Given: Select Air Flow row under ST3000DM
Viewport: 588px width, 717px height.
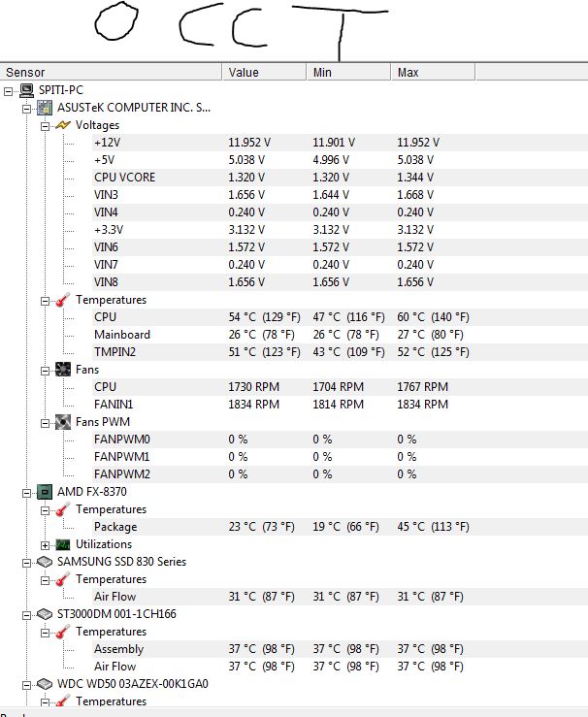Looking at the screenshot, I should click(x=340, y=667).
